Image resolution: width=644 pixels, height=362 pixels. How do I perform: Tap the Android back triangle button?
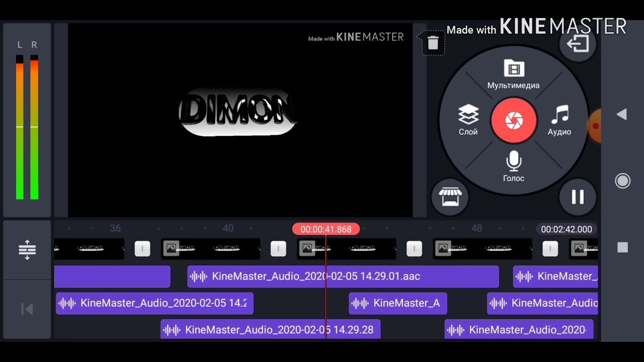(x=622, y=115)
